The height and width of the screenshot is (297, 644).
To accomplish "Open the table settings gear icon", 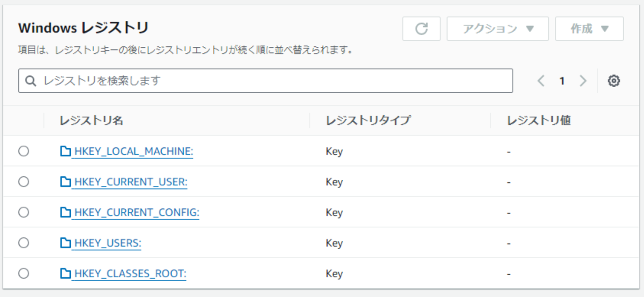I will [614, 80].
